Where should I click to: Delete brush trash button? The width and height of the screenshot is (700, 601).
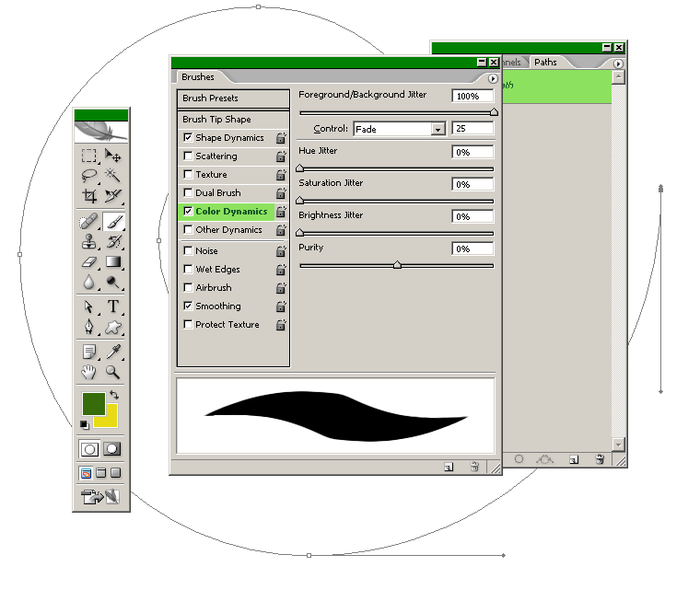tap(474, 467)
